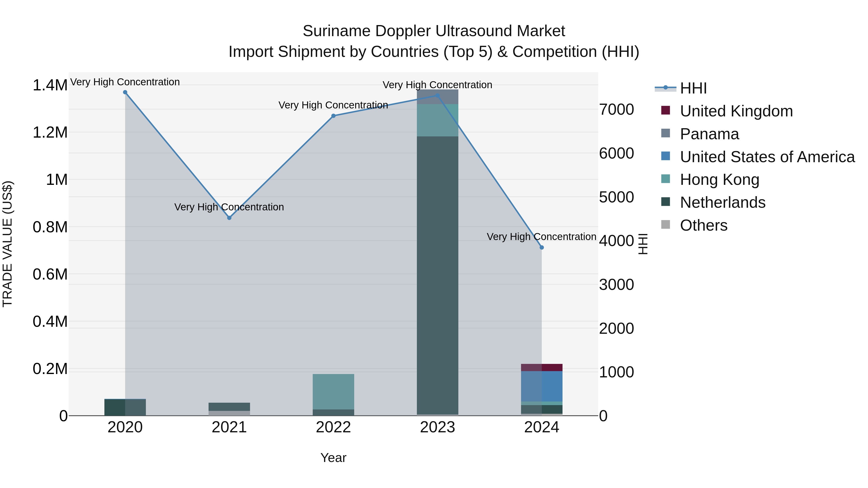This screenshot has width=868, height=488.
Task: Click the 2020 Netherlands bar
Action: pyautogui.click(x=125, y=408)
